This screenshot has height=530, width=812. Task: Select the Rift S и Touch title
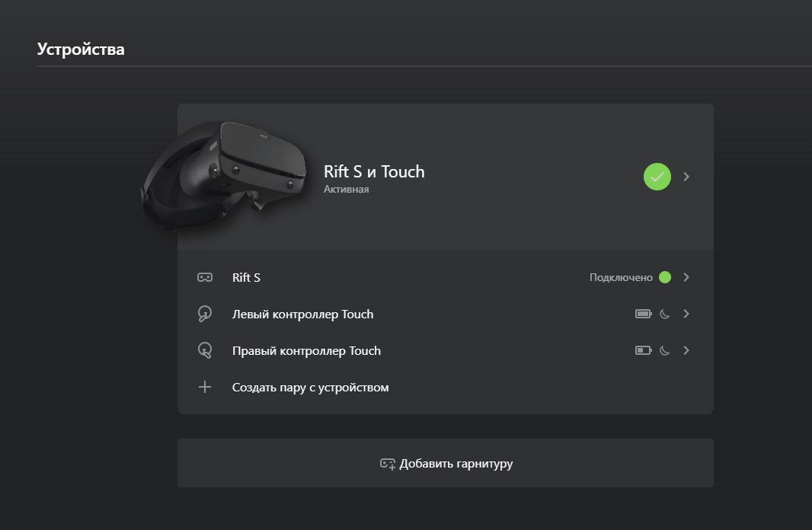tap(374, 171)
